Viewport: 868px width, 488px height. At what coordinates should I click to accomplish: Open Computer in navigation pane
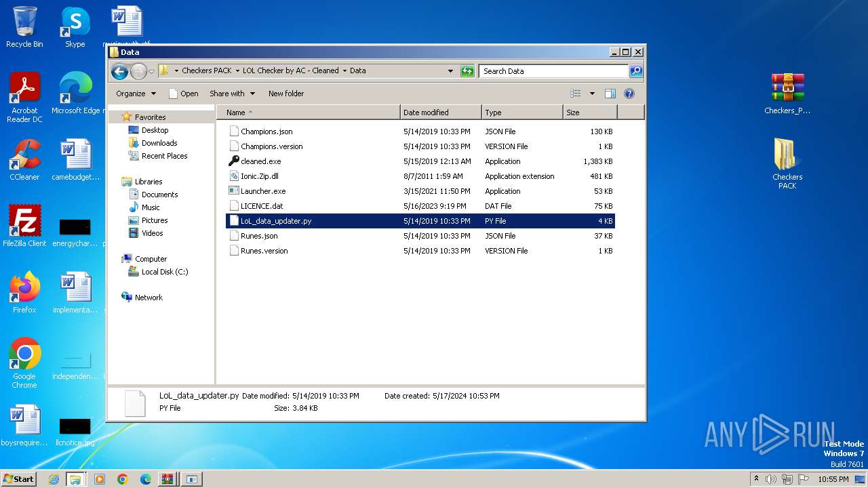[151, 259]
